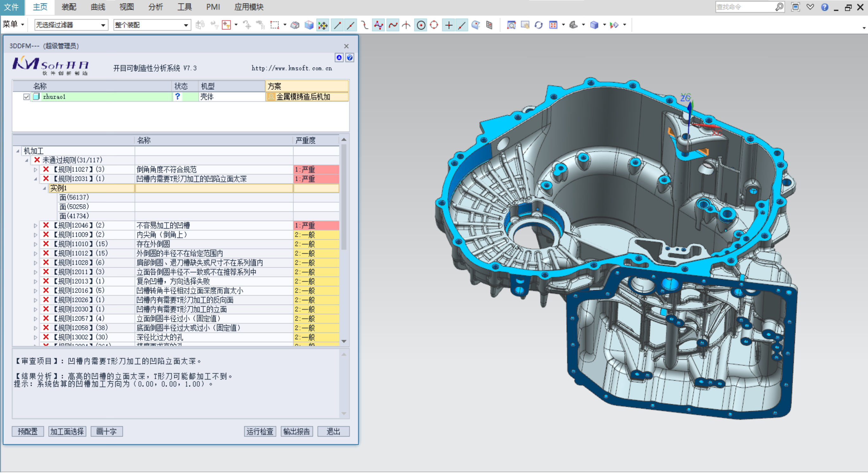The width and height of the screenshot is (868, 473).
Task: Toggle the midpoint snap icon
Action: [x=351, y=25]
